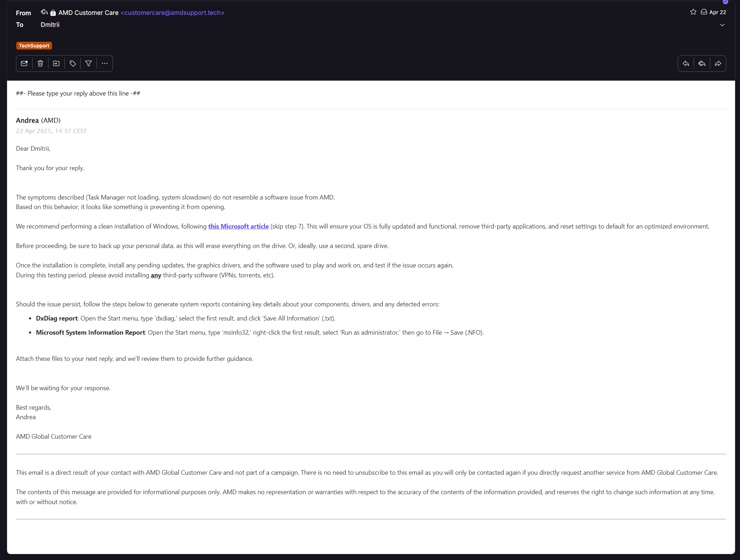Reply to this email
Image resolution: width=740 pixels, height=560 pixels.
click(x=686, y=63)
